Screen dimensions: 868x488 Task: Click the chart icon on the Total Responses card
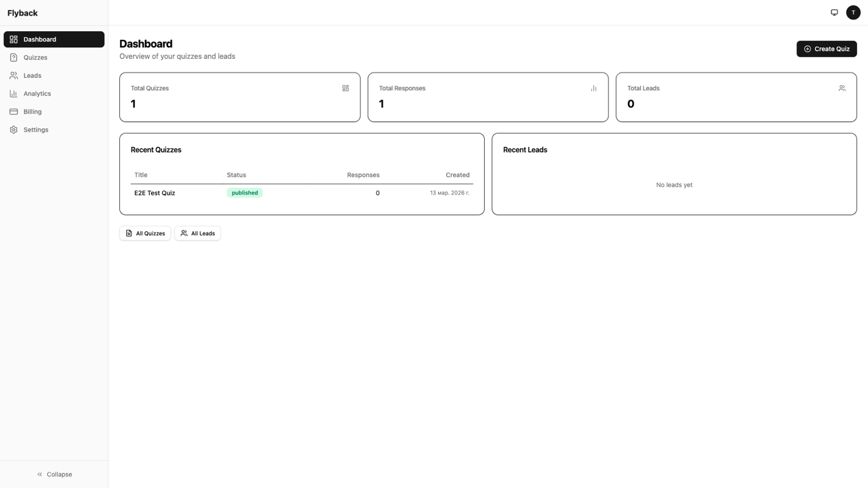click(593, 88)
